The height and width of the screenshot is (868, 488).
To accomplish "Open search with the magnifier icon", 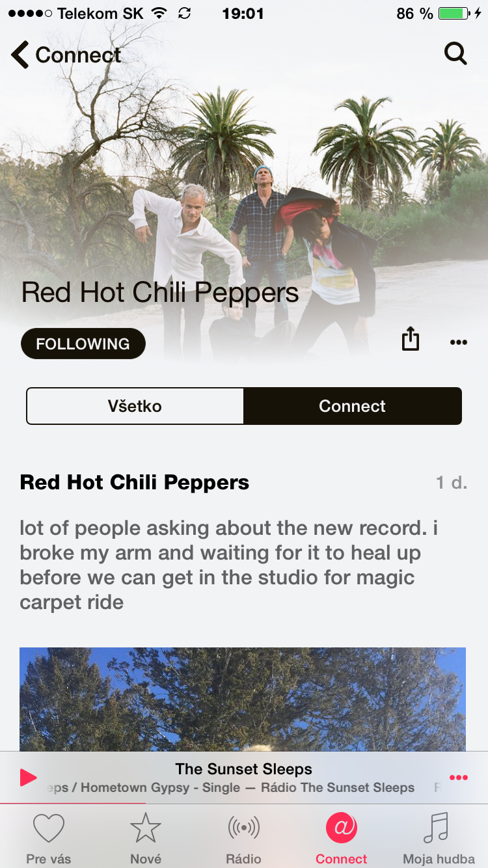I will coord(455,53).
